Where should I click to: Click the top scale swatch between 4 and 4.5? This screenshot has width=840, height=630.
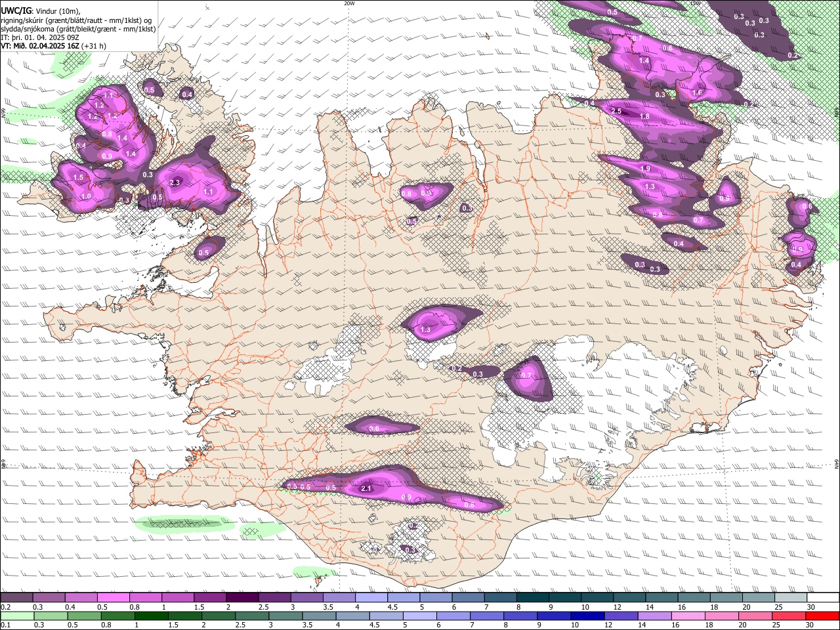pos(371,598)
